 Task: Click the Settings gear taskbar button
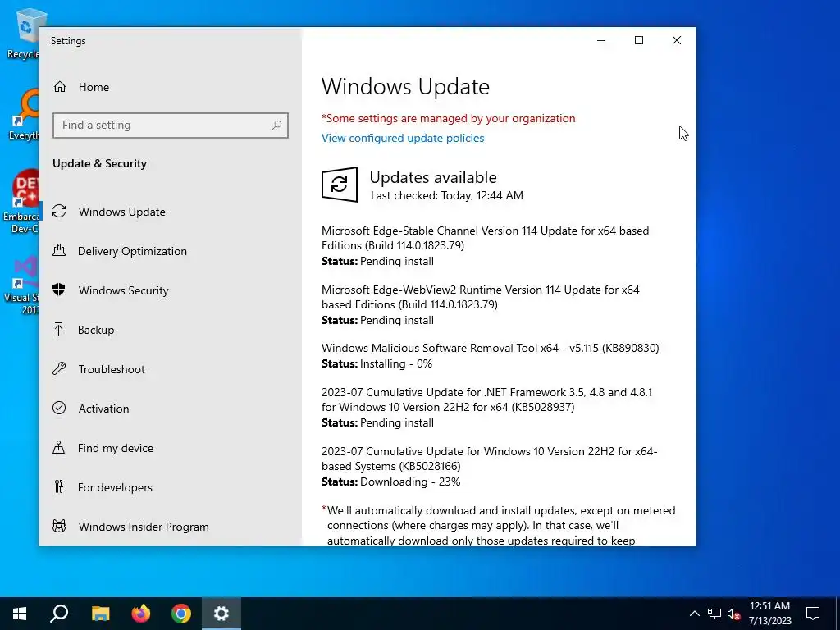click(x=221, y=614)
